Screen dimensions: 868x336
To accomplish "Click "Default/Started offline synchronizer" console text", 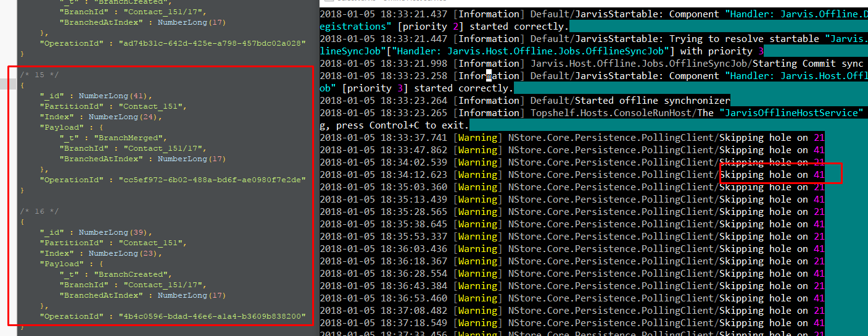I will (630, 100).
